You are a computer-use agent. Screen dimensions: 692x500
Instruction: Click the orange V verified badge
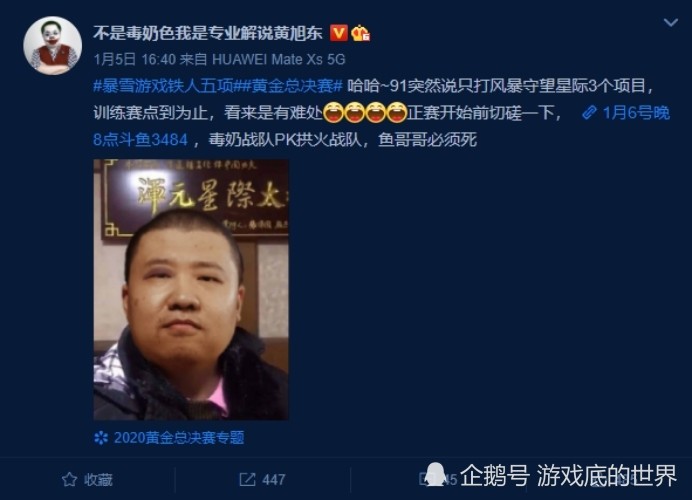pos(338,33)
